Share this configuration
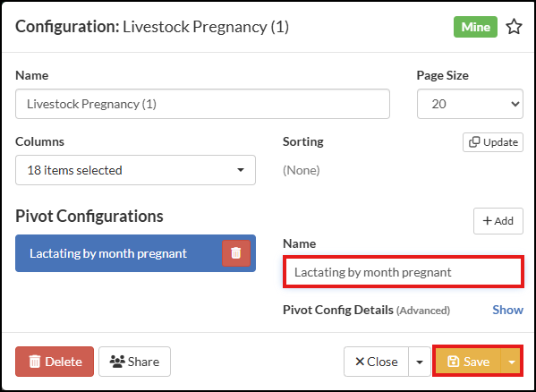 pos(134,362)
